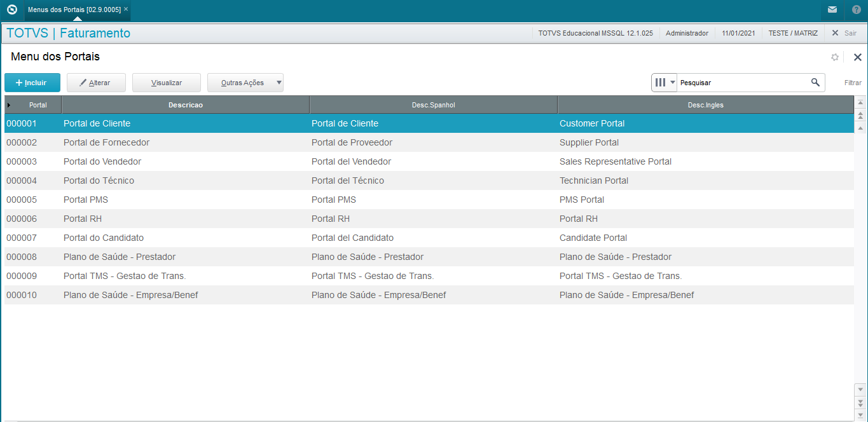Select row code 000006
Screen dimensions: 868x422
pyautogui.click(x=22, y=219)
